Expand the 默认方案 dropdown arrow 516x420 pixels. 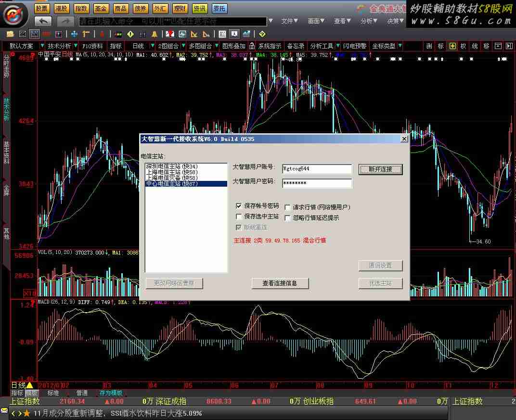42,45
